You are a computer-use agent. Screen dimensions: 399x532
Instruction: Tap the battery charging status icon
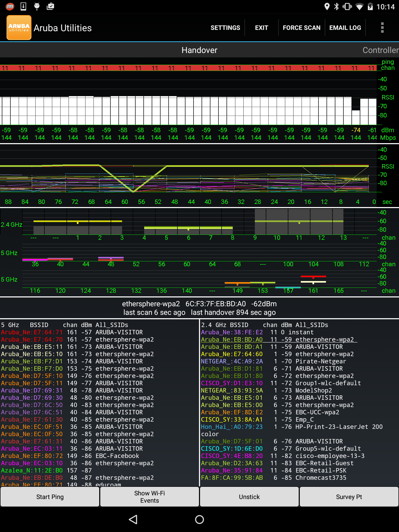pos(370,6)
